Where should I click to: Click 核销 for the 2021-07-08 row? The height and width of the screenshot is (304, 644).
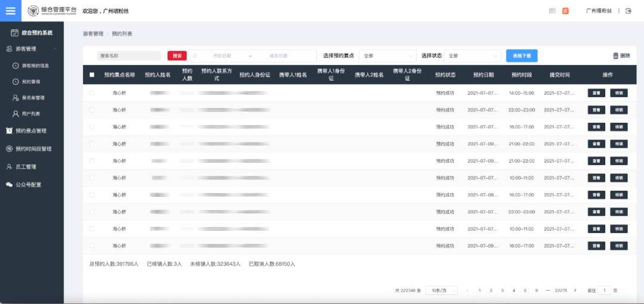pyautogui.click(x=618, y=195)
